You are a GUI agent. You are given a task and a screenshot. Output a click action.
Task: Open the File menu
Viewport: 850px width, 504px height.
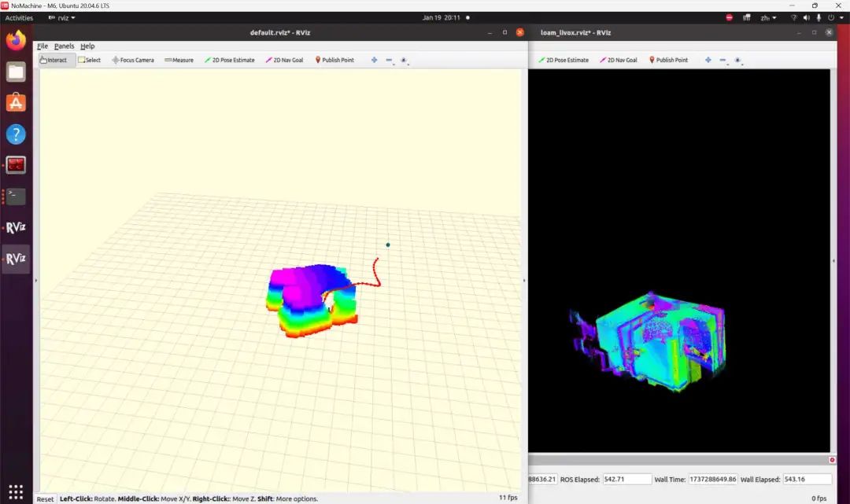click(42, 46)
